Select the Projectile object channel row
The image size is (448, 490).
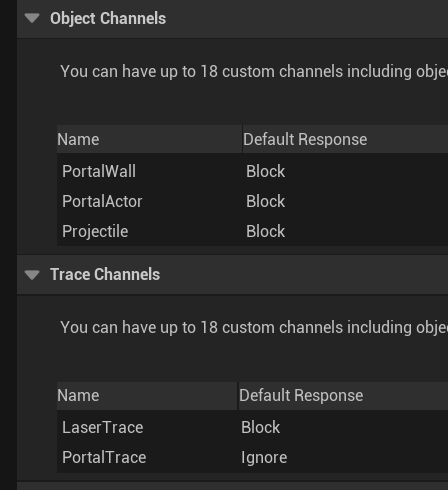click(x=252, y=231)
